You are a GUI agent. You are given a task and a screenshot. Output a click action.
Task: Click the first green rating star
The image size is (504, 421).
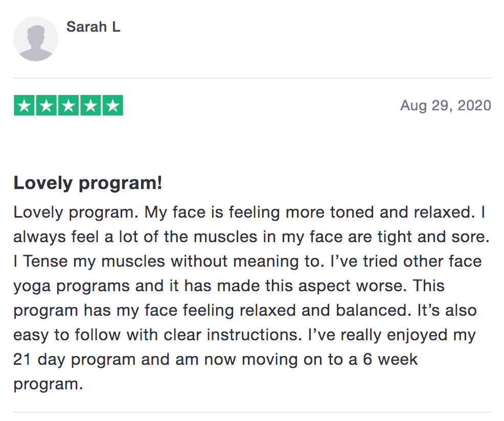(x=24, y=105)
